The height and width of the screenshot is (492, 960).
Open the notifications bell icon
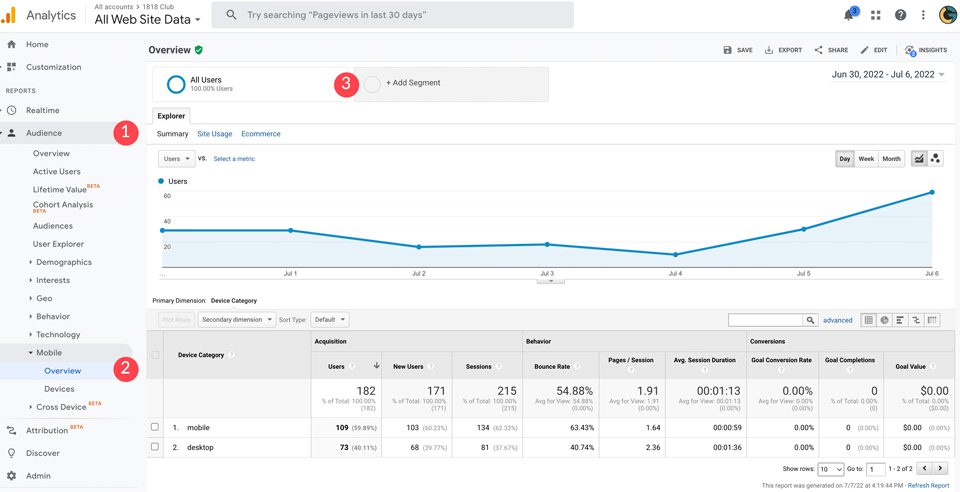[849, 15]
